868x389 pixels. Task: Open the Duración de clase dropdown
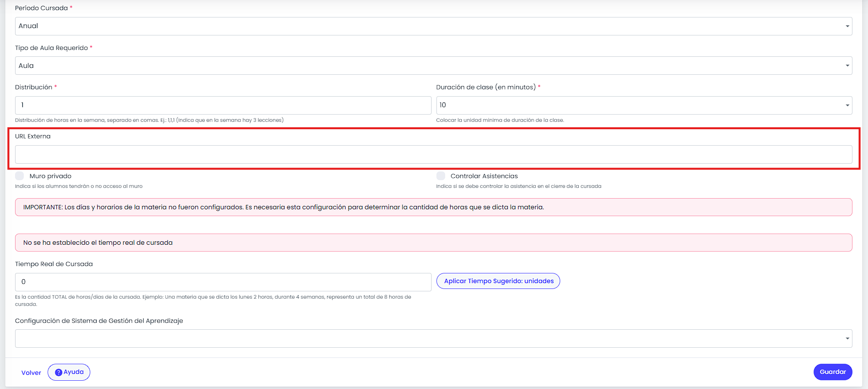pos(644,105)
